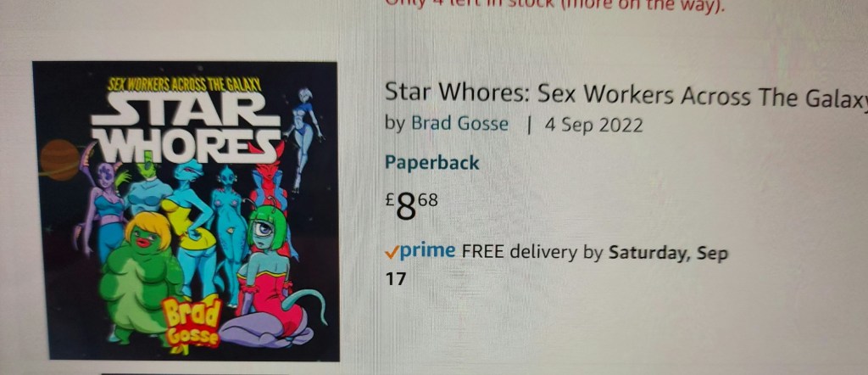Open the "Star Whores: Sex Workers Across The Galaxy" title link
The height and width of the screenshot is (375, 868).
click(x=626, y=95)
